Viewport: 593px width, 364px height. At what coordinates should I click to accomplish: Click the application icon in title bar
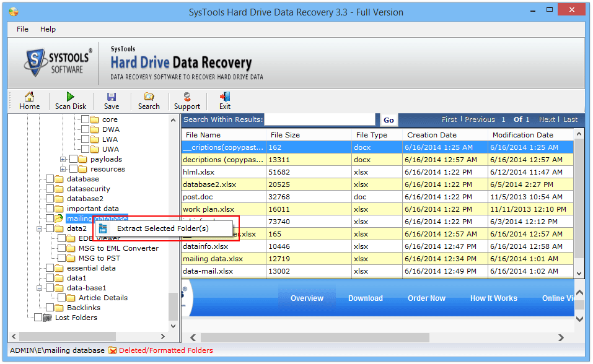14,12
